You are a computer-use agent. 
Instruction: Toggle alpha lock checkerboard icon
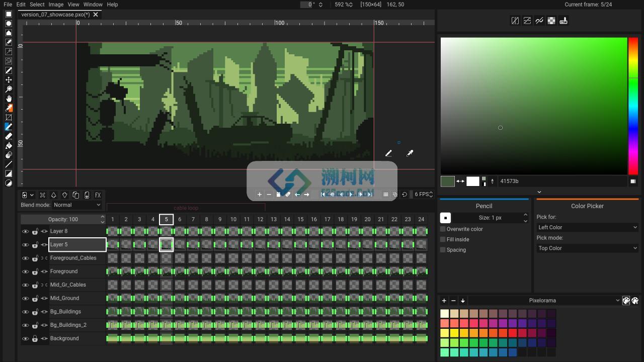(x=551, y=21)
